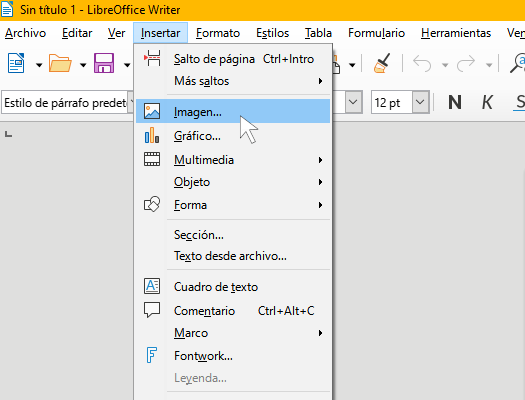The image size is (525, 400).
Task: Click the page break icon in menu
Action: coord(152,59)
